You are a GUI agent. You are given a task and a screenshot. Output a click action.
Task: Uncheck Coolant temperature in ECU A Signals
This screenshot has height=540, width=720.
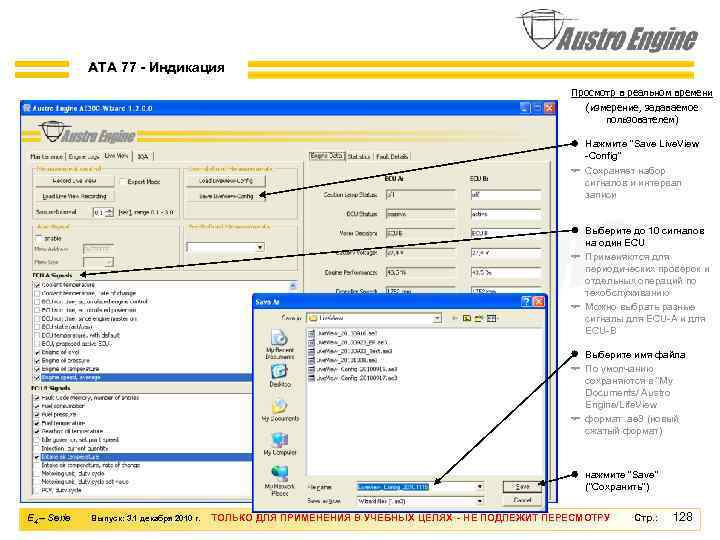(x=37, y=285)
